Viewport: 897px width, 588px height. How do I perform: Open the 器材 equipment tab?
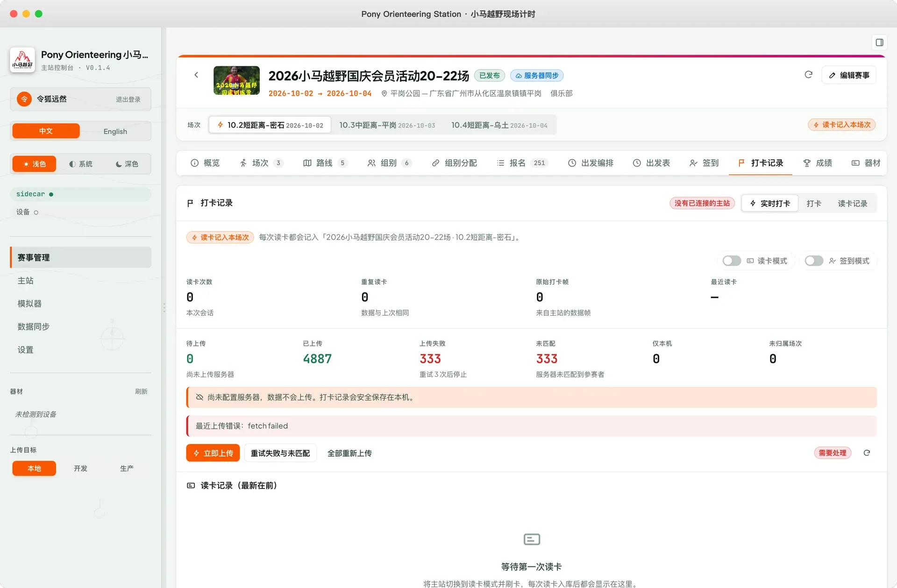coord(866,163)
